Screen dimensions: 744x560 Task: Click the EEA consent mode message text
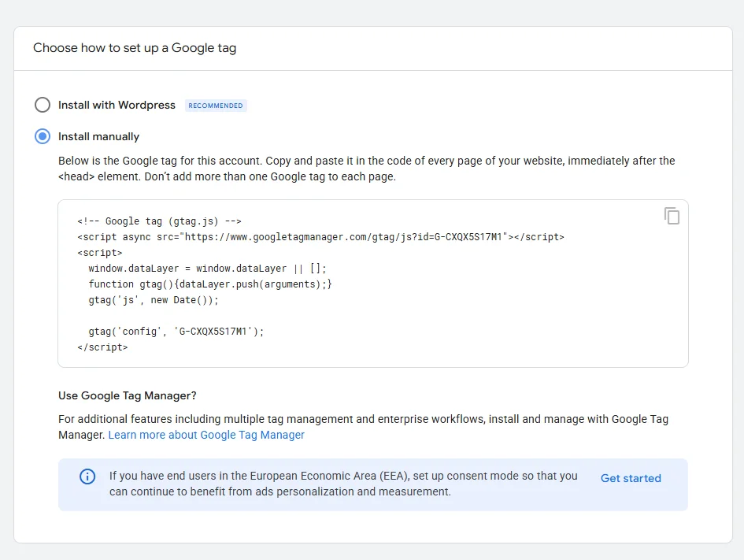[343, 484]
